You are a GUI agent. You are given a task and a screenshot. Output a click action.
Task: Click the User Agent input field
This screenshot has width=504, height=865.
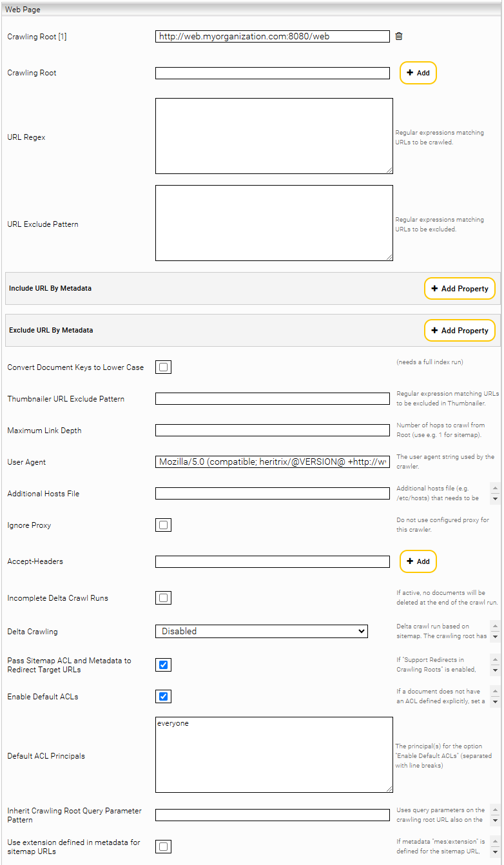[272, 462]
